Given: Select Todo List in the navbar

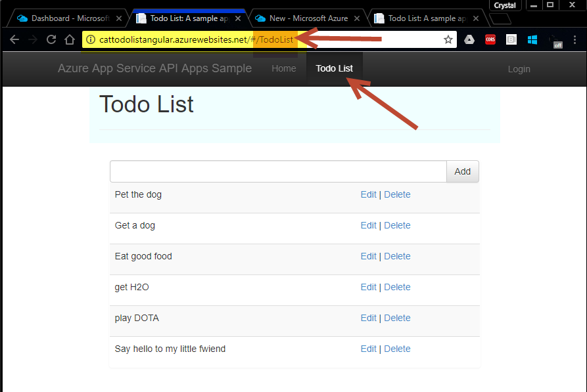Looking at the screenshot, I should pos(334,68).
